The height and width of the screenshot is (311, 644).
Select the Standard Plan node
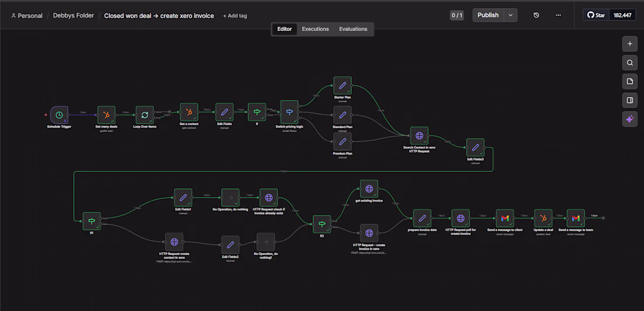(342, 115)
